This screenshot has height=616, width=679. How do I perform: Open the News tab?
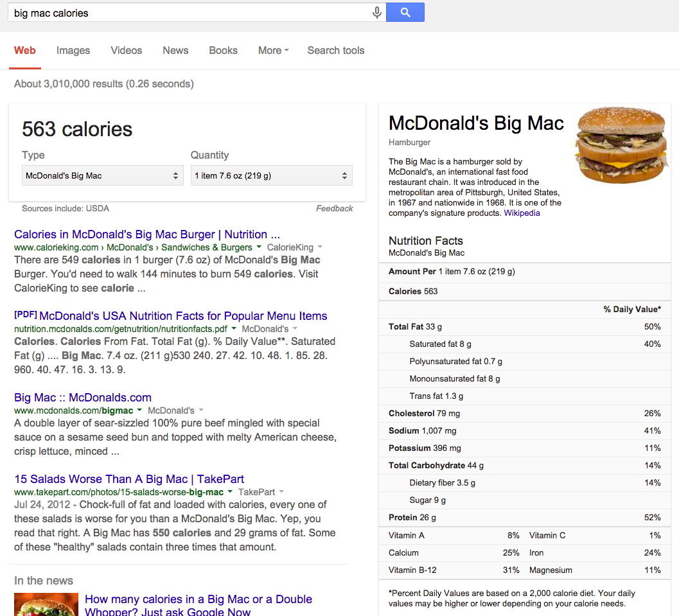[x=175, y=51]
